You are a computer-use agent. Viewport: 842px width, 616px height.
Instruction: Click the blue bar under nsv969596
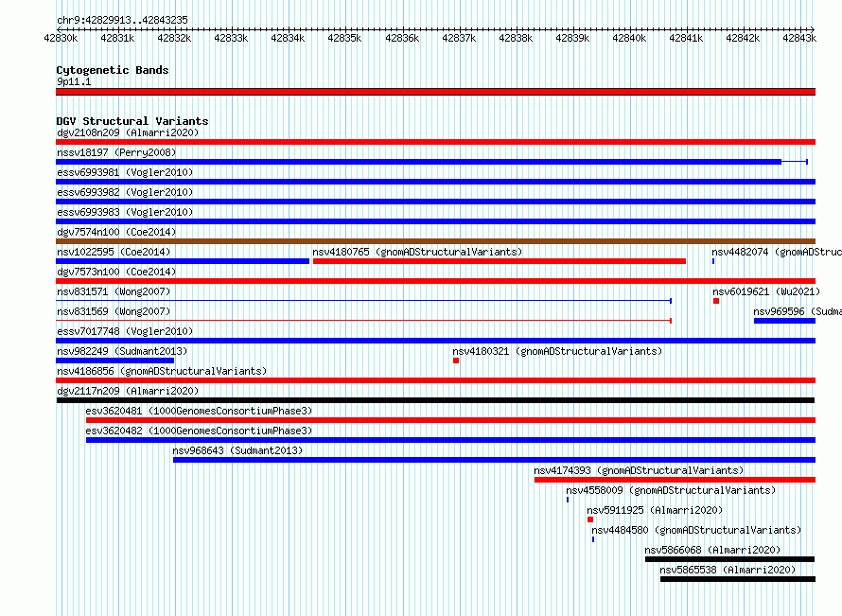pos(784,321)
